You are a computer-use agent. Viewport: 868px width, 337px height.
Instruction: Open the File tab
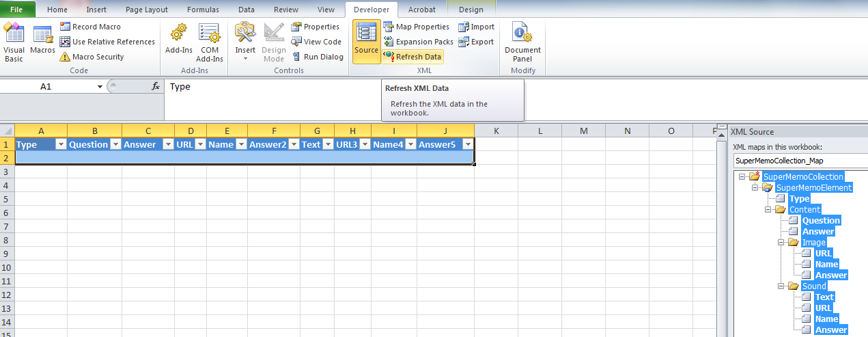pos(17,10)
